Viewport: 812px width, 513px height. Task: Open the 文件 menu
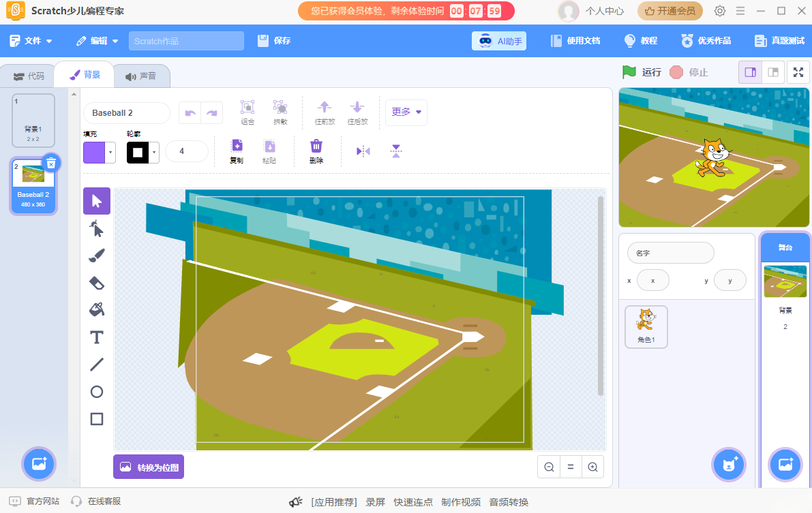31,41
